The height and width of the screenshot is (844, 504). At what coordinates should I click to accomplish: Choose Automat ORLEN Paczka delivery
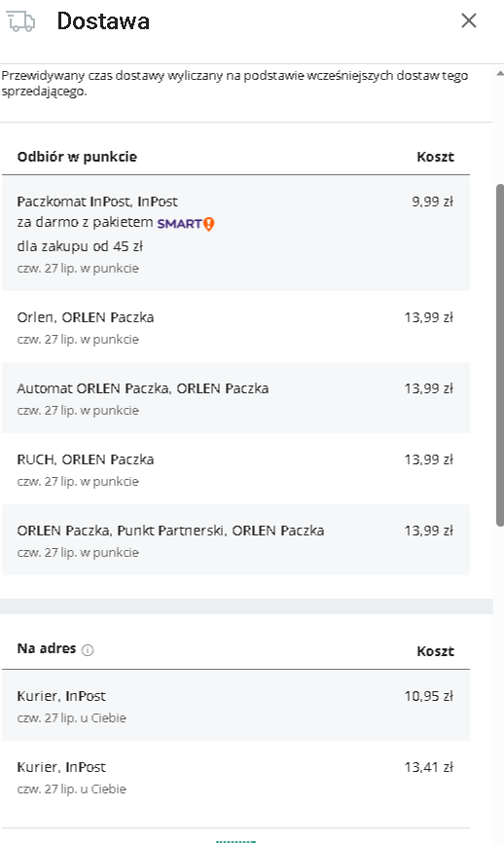[235, 398]
